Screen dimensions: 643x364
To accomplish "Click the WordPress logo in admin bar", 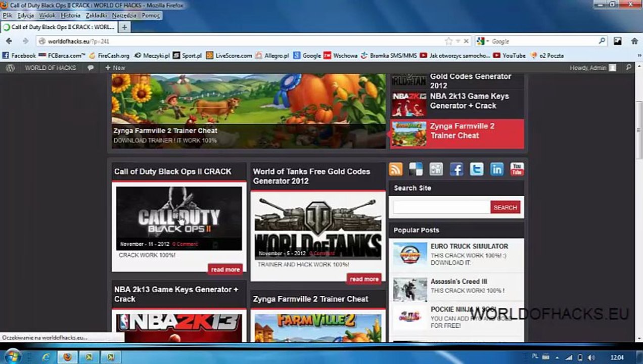I will tap(10, 68).
